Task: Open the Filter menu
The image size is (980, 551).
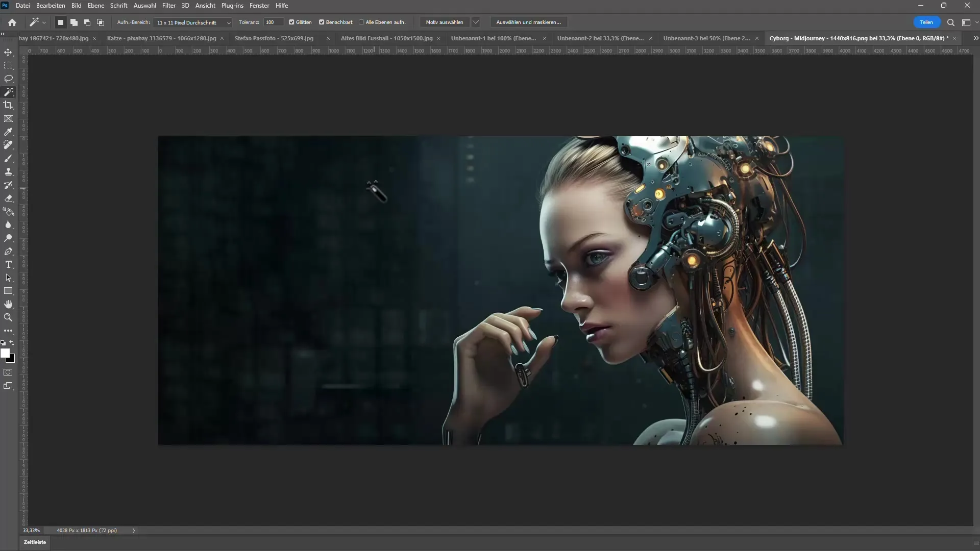Action: pos(169,6)
